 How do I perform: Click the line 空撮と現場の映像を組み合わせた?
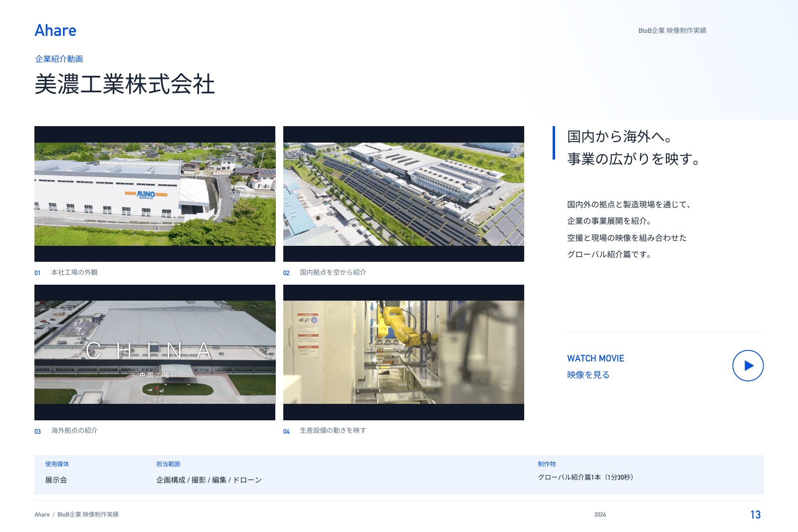627,238
